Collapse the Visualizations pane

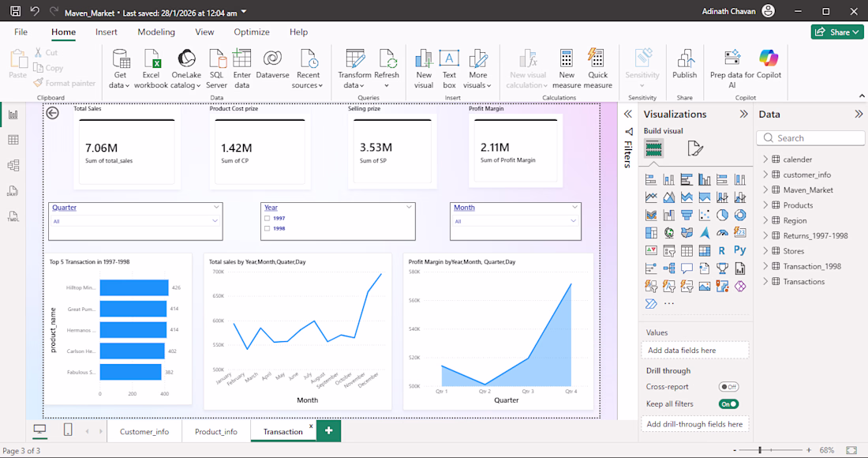pos(743,114)
